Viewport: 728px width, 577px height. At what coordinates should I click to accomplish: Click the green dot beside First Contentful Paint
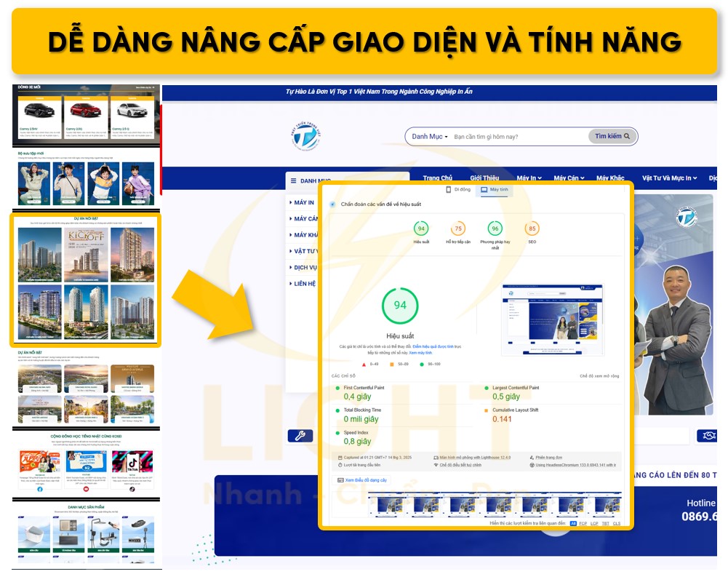337,388
